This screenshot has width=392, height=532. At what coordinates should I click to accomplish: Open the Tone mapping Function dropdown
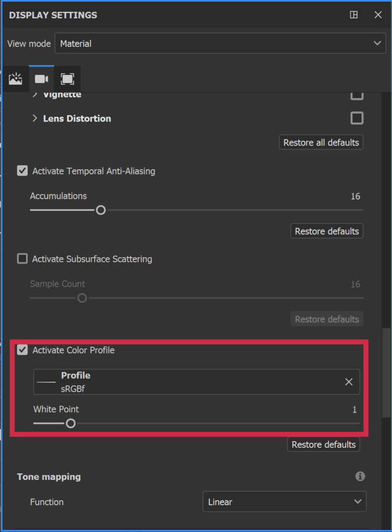[284, 502]
